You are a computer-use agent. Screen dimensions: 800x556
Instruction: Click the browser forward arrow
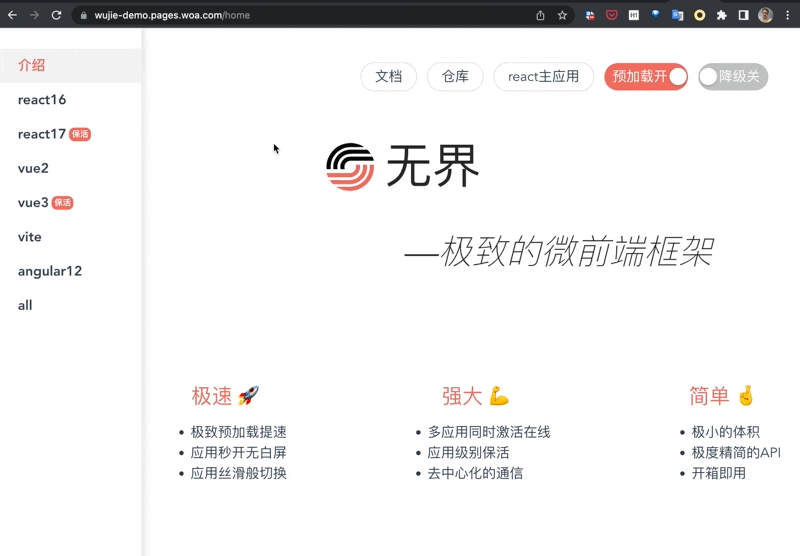click(x=34, y=15)
